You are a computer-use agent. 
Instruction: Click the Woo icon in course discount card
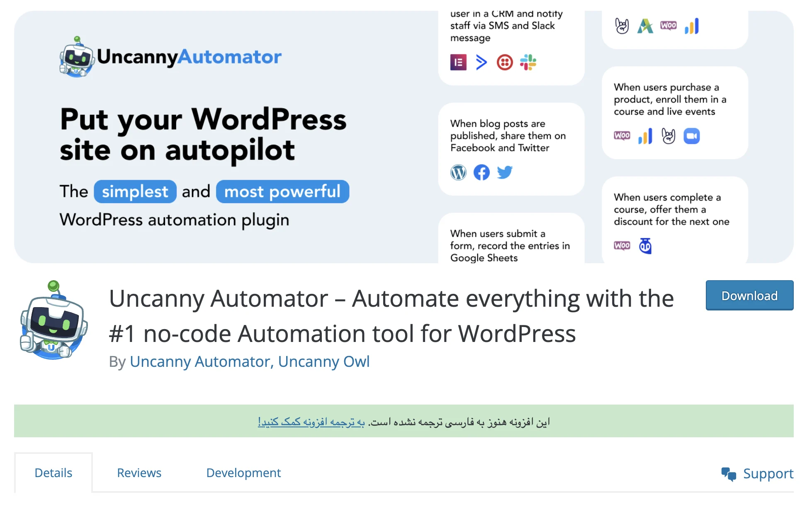click(x=622, y=246)
